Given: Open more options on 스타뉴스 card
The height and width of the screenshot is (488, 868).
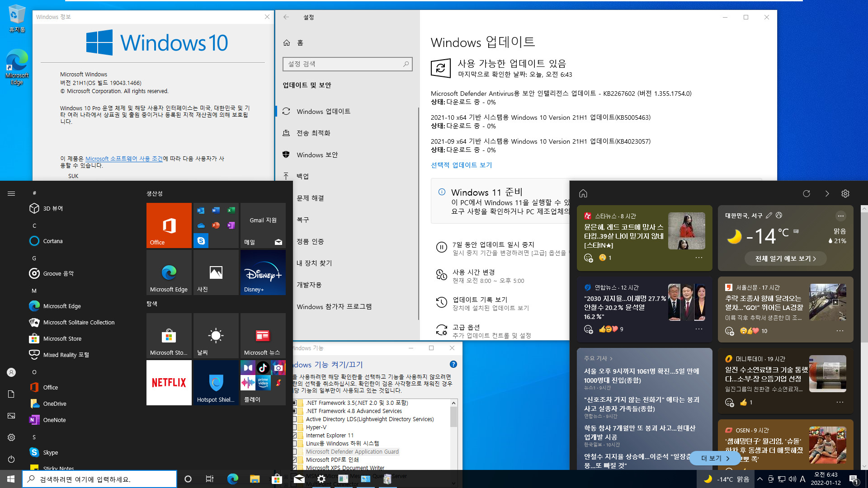Looking at the screenshot, I should (699, 258).
